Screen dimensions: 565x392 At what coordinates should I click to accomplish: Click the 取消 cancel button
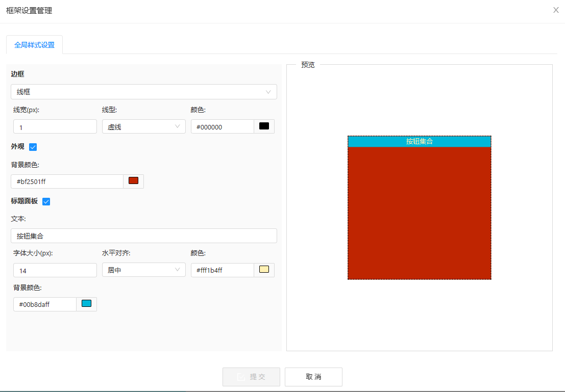(313, 377)
